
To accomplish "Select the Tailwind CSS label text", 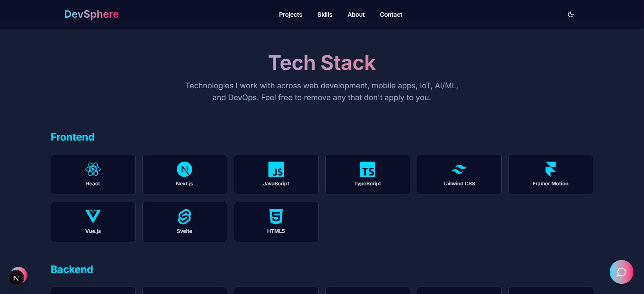I will (x=459, y=184).
